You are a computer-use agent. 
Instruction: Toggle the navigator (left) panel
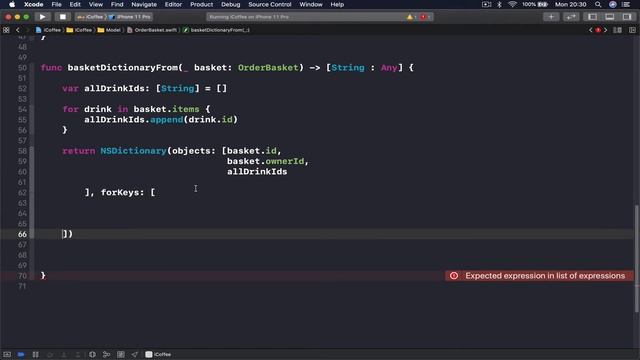coord(592,17)
